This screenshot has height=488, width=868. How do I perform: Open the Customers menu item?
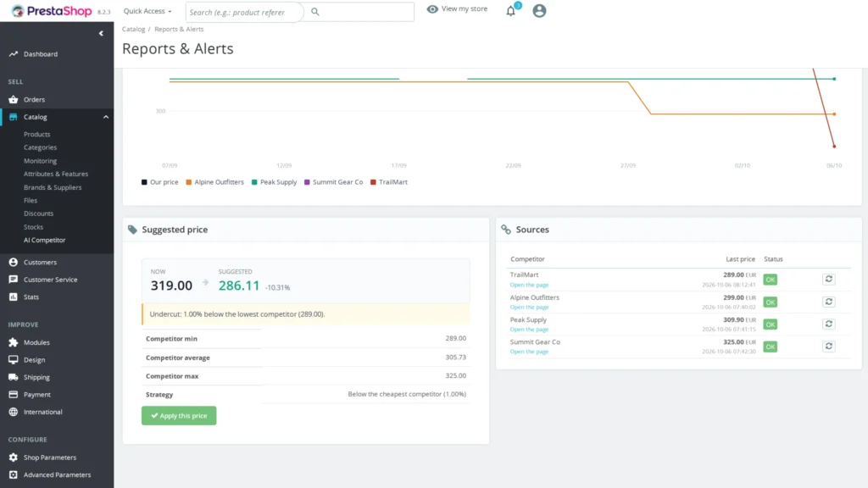pyautogui.click(x=40, y=263)
